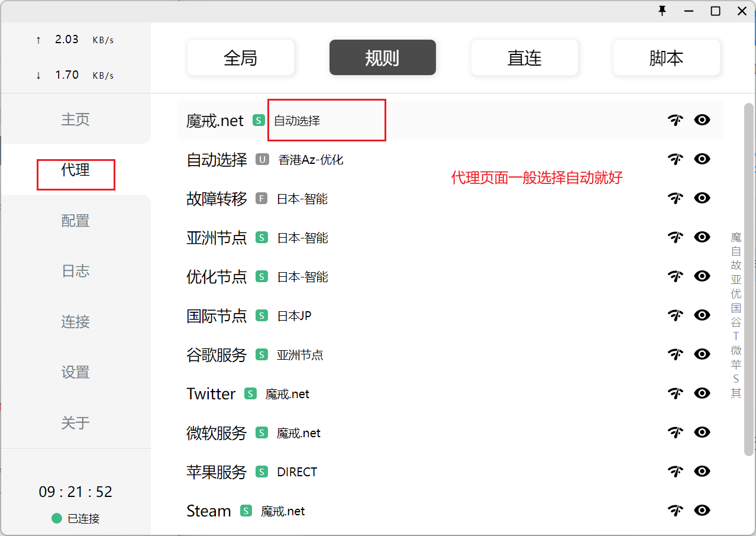Toggle eye visibility for 故障转移 group
Image resolution: width=756 pixels, height=536 pixels.
[x=702, y=198]
